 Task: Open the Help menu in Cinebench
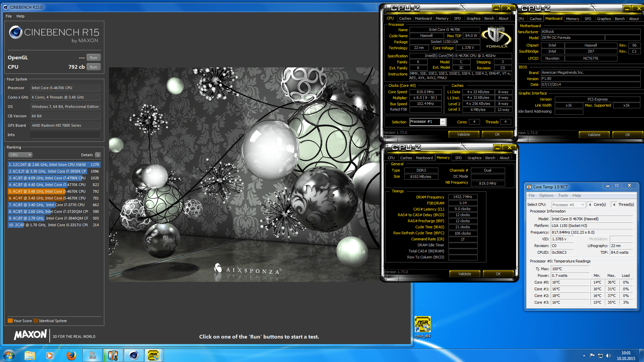pyautogui.click(x=20, y=16)
